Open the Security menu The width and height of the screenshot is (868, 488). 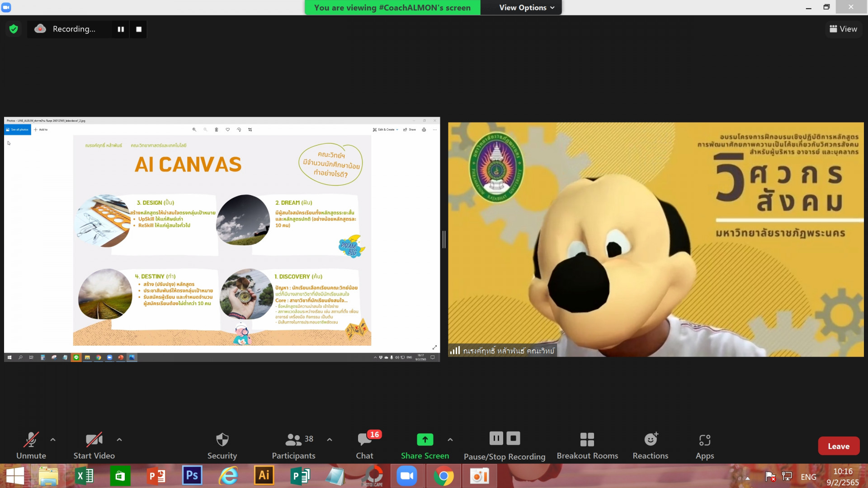click(x=222, y=446)
